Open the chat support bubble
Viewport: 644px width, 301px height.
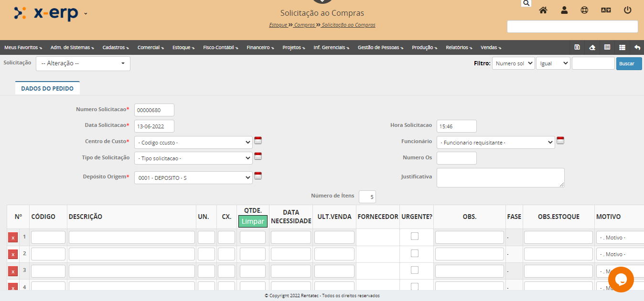pyautogui.click(x=621, y=280)
